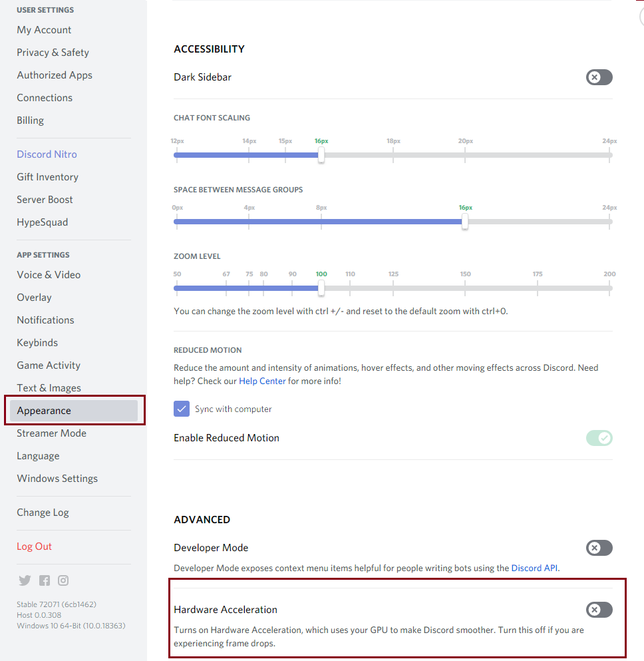Open Discord's Facebook icon link

pyautogui.click(x=45, y=580)
